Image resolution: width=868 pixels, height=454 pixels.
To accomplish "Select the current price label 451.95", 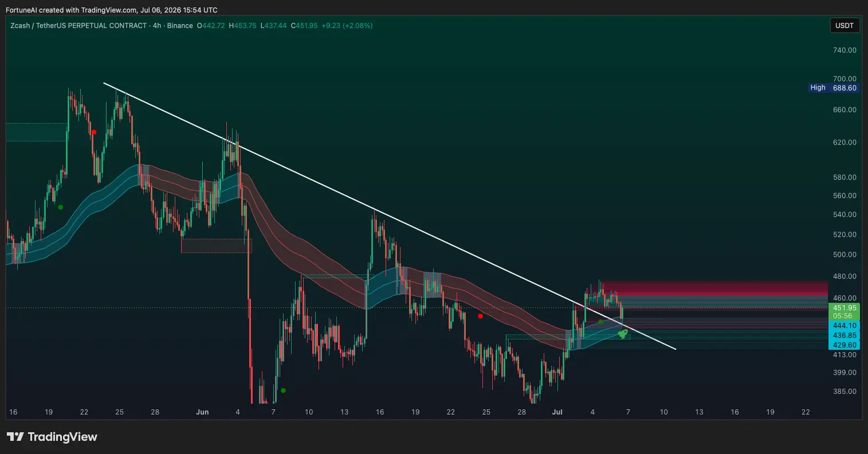I will click(844, 308).
